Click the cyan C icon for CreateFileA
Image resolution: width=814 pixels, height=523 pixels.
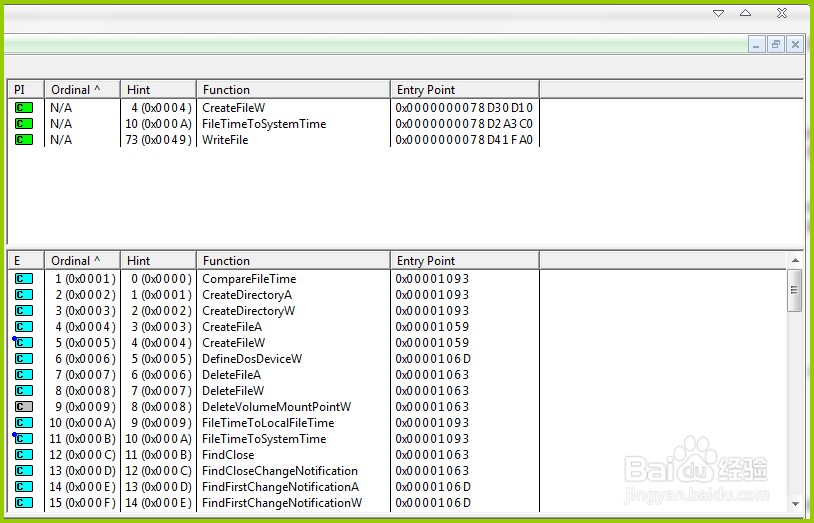tap(24, 327)
